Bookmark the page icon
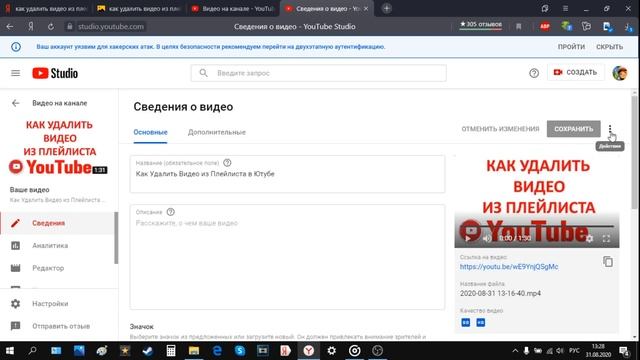The image size is (640, 360). (x=518, y=27)
